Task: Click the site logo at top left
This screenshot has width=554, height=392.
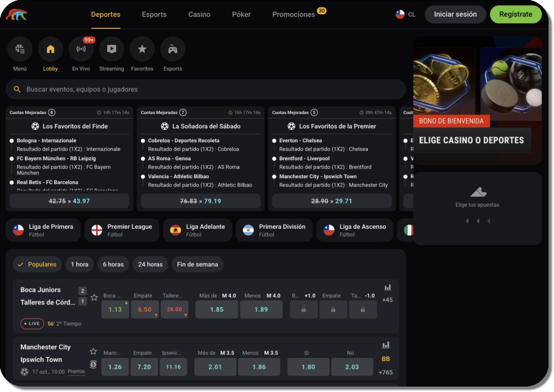Action: [x=17, y=14]
